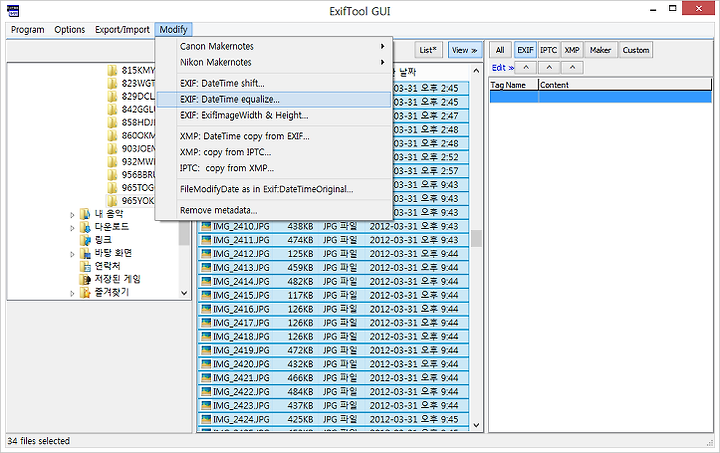The image size is (720, 453).
Task: Switch to Maker metadata view
Action: click(x=600, y=50)
